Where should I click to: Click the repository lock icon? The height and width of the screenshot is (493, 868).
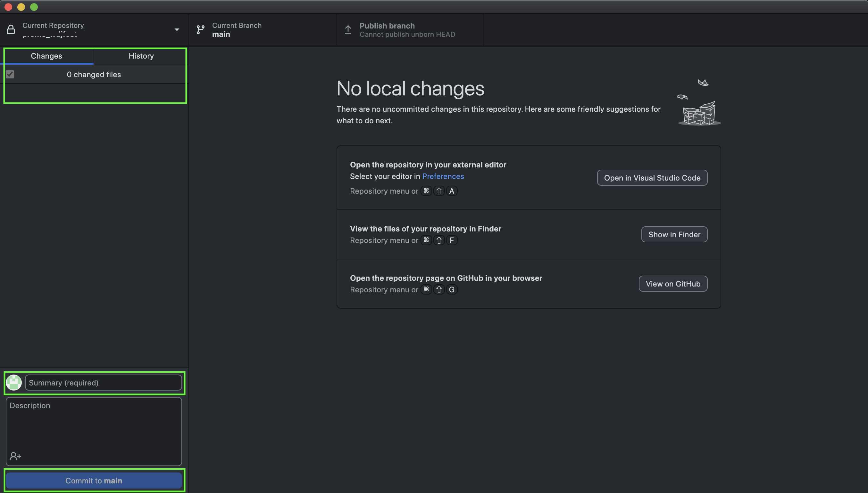tap(11, 30)
